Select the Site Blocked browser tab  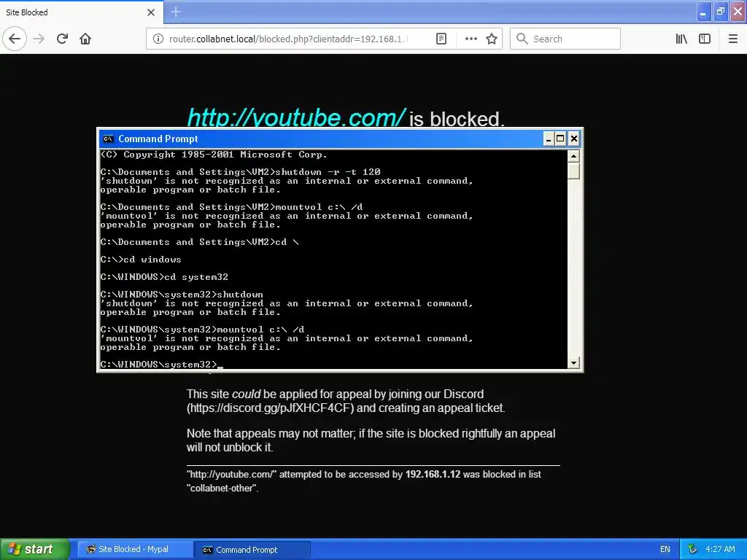coord(82,12)
